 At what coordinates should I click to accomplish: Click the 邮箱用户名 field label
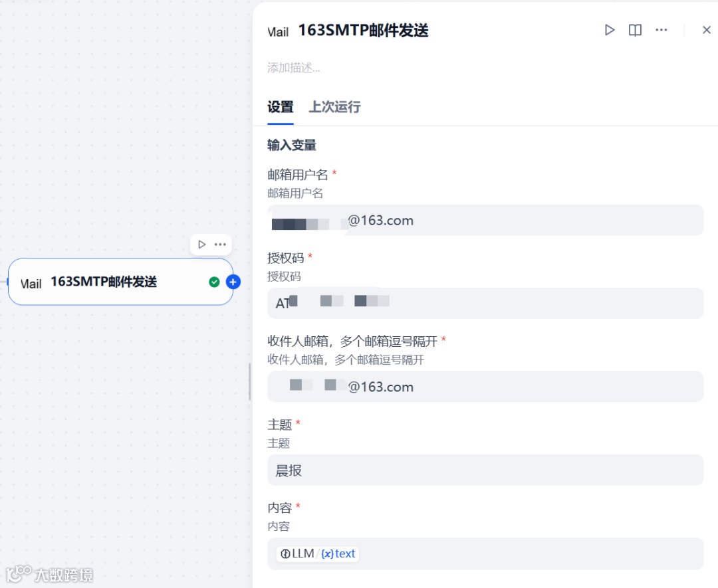[298, 174]
